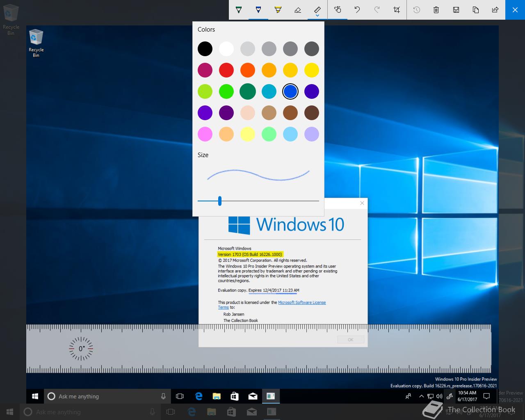Pick the red color swatch
525x420 pixels.
click(x=226, y=70)
